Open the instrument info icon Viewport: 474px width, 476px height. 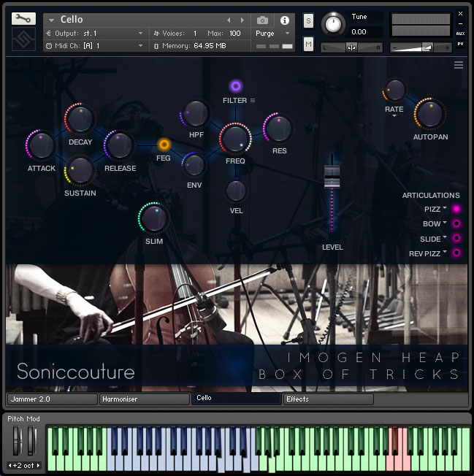click(285, 20)
